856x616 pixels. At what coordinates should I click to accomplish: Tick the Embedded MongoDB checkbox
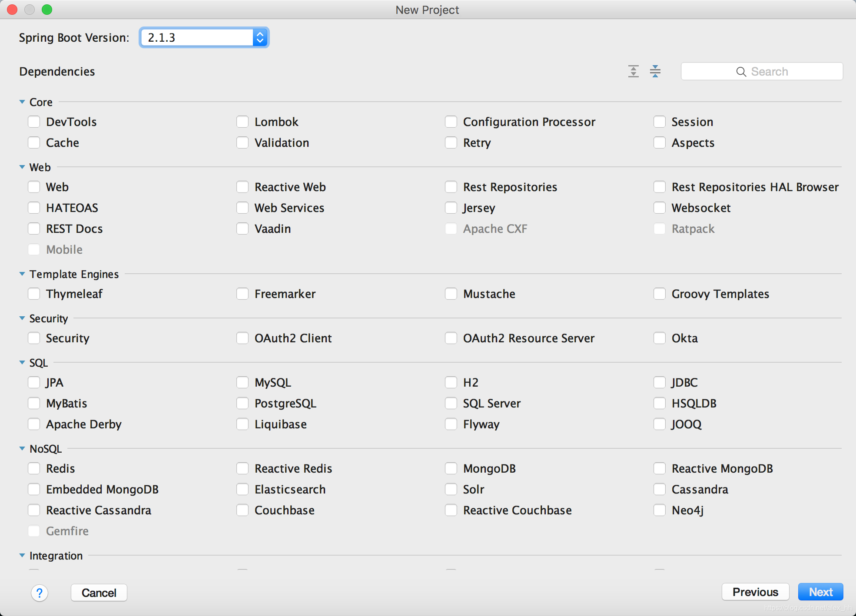click(34, 489)
